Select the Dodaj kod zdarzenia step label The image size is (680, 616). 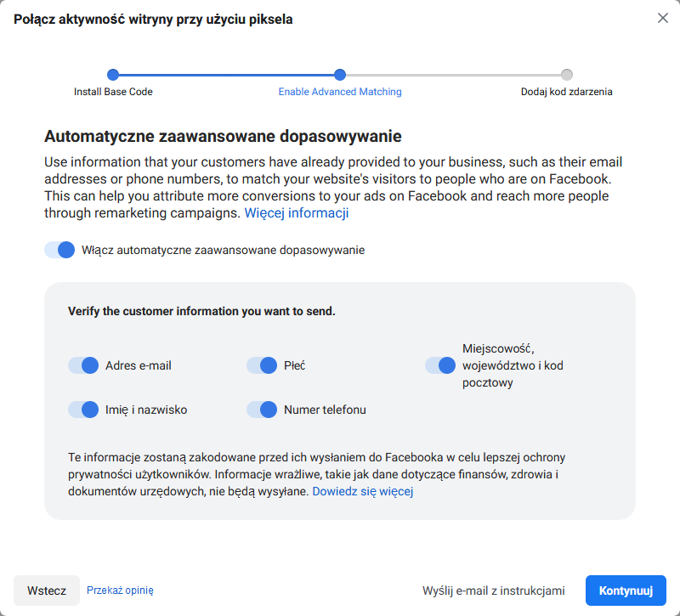[x=566, y=92]
